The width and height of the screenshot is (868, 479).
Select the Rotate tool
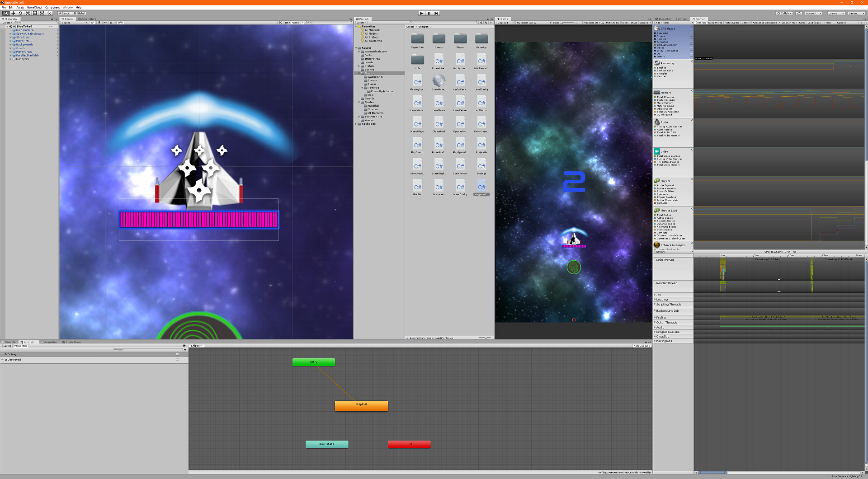point(20,13)
